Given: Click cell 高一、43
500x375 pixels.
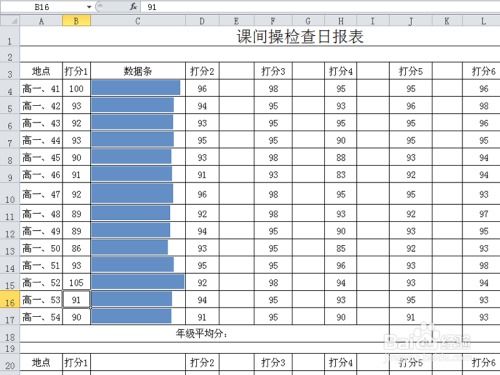Looking at the screenshot, I should (x=41, y=123).
